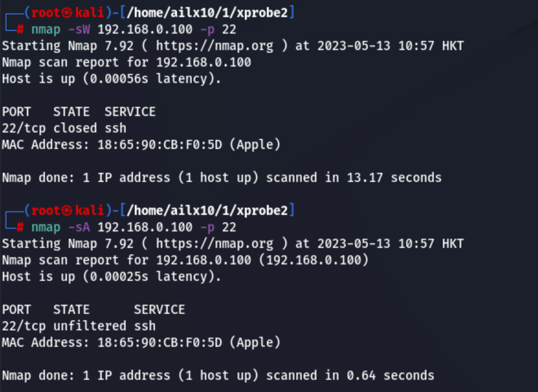This screenshot has width=538, height=392.
Task: Click the red hash prompt before nmap -sW
Action: 20,29
